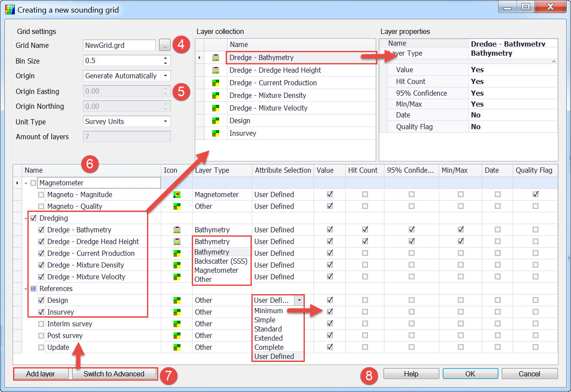Click the Dredge - Mixture Density icon in Layer collection

pos(215,95)
